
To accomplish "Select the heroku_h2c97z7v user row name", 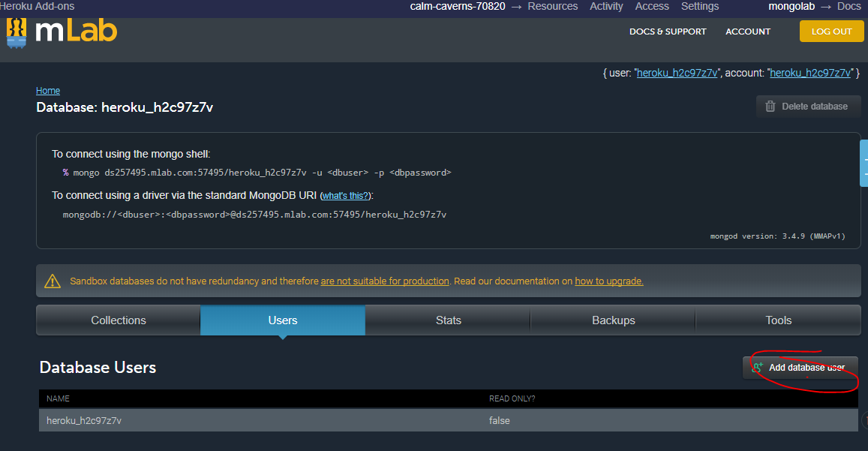I will click(x=84, y=420).
